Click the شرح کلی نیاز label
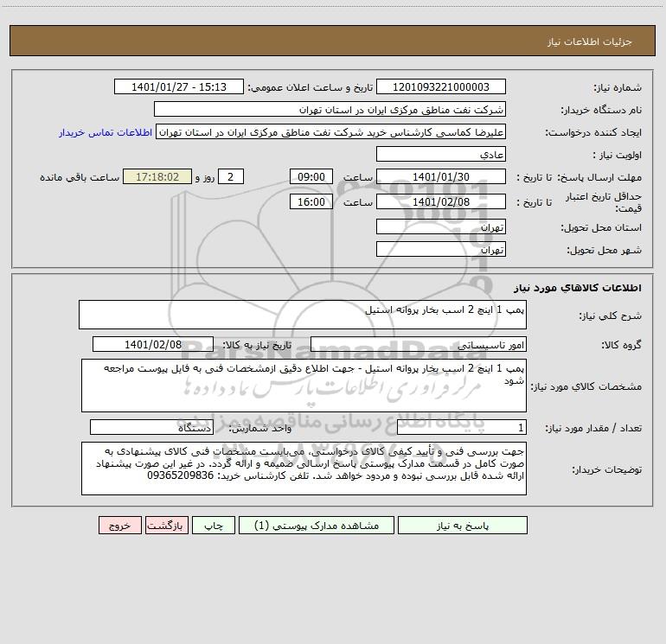Viewport: 666px width, 644px height. (611, 316)
